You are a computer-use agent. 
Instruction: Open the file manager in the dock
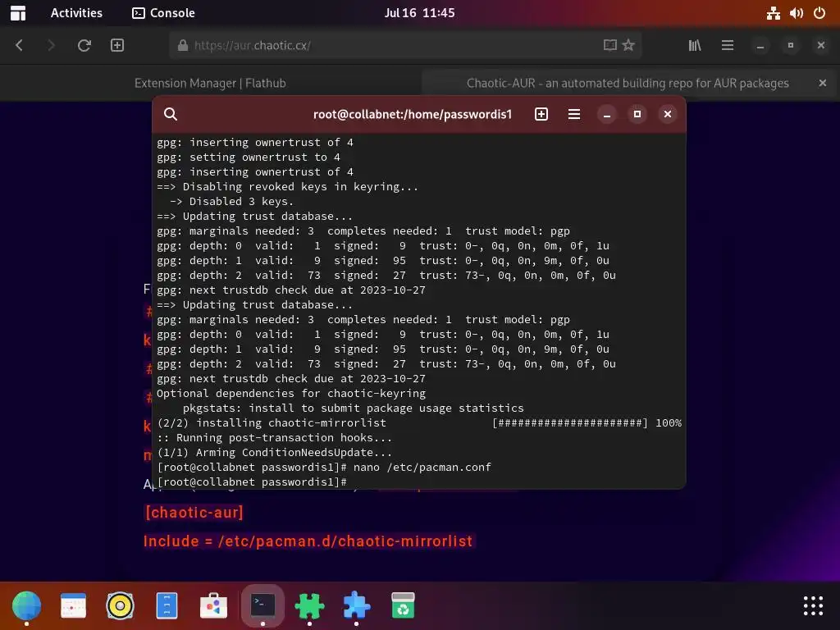click(167, 606)
